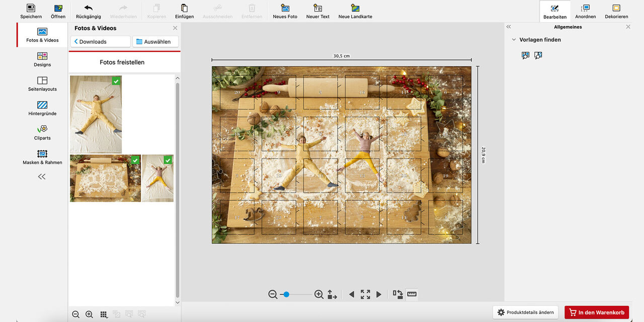The image size is (644, 322).
Task: Go back from the Downloads folder
Action: click(x=100, y=42)
